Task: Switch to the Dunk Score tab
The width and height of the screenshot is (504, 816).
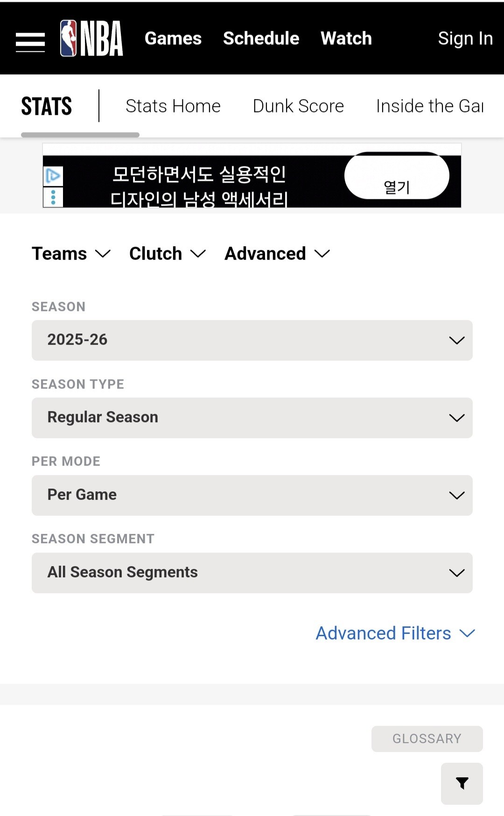Action: (x=298, y=106)
